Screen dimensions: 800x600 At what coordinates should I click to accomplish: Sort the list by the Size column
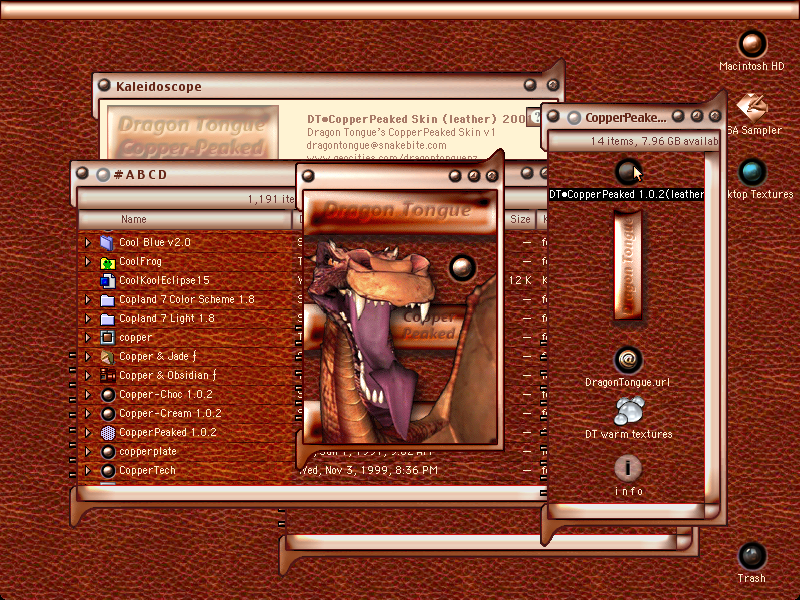pos(520,219)
